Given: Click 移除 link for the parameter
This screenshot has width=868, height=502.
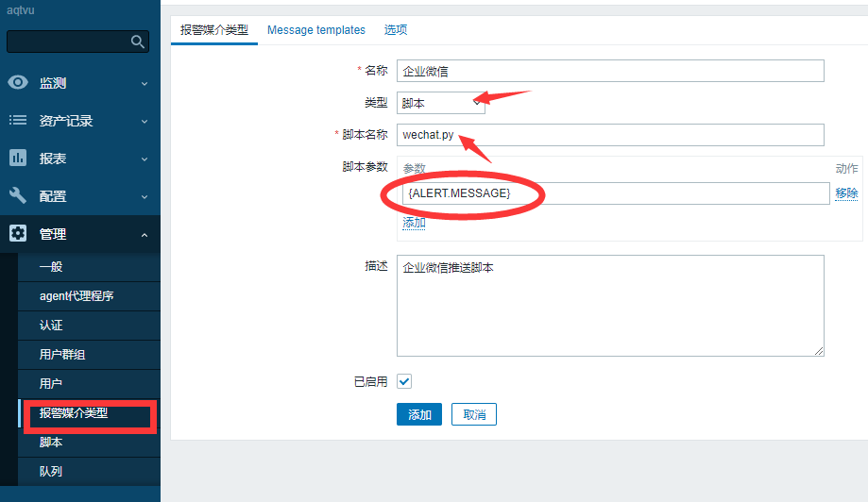Looking at the screenshot, I should pos(846,193).
